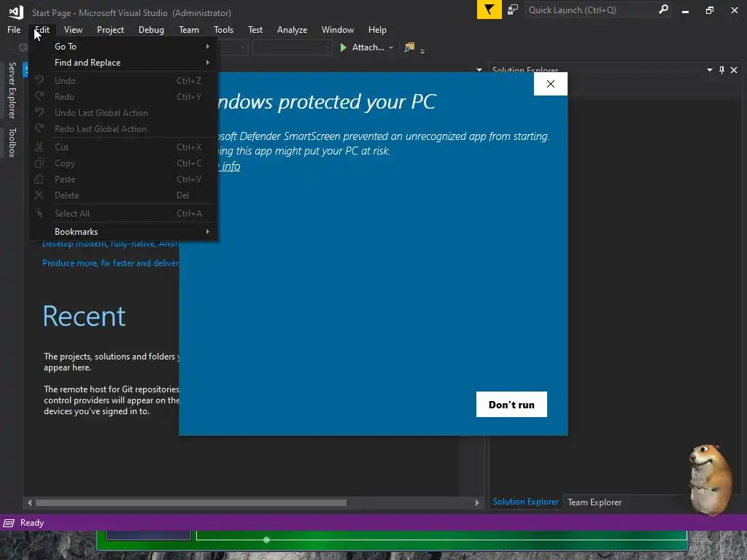Click the Undo Last Global Action icon
This screenshot has width=747, height=560.
pyautogui.click(x=39, y=113)
